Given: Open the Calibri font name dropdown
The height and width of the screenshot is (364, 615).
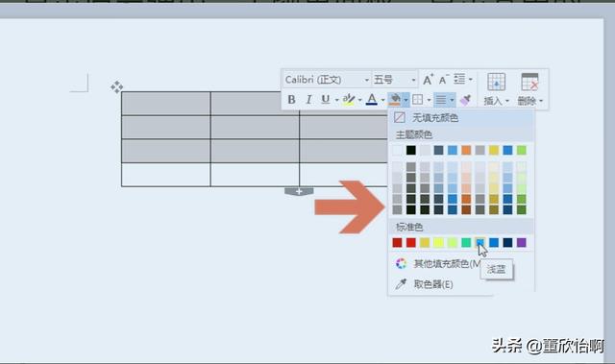Looking at the screenshot, I should click(366, 80).
